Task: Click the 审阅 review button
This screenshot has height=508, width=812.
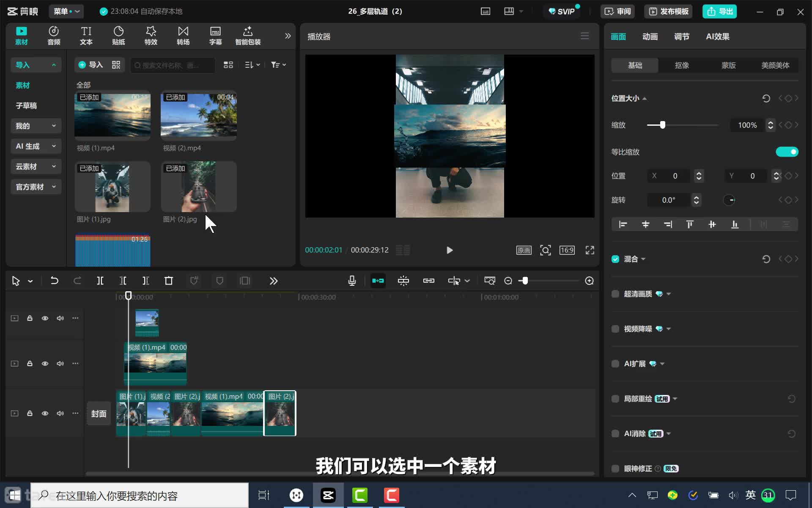Action: pyautogui.click(x=617, y=11)
